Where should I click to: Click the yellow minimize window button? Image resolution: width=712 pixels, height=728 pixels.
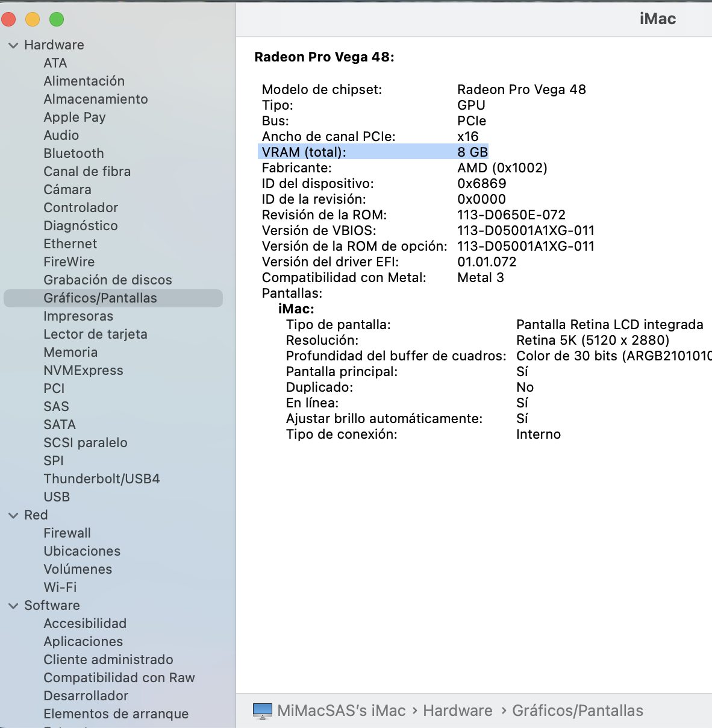pyautogui.click(x=33, y=19)
